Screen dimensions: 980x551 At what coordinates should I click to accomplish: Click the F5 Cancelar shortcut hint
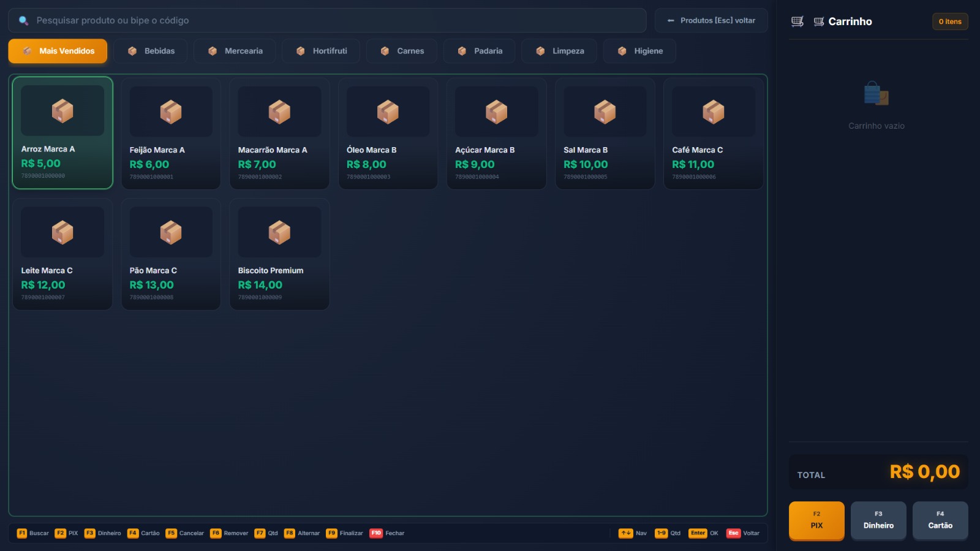[184, 533]
